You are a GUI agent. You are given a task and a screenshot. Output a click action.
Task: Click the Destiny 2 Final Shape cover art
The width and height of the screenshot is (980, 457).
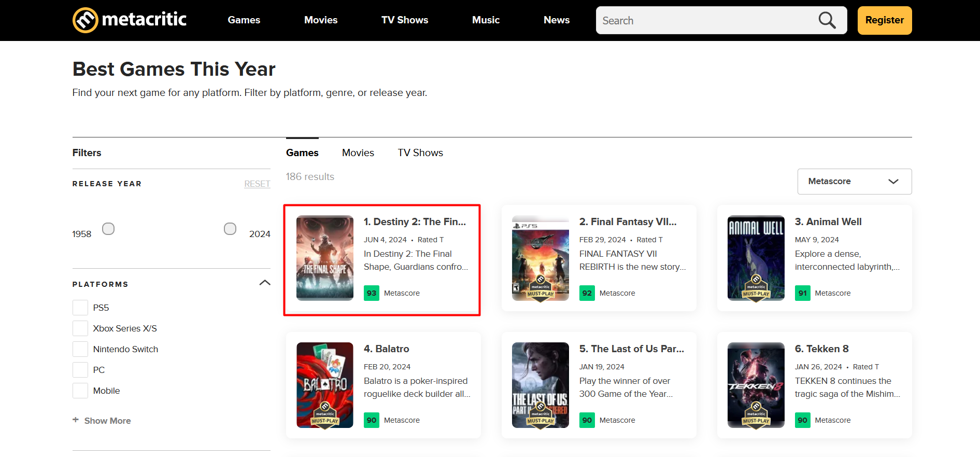click(x=325, y=258)
